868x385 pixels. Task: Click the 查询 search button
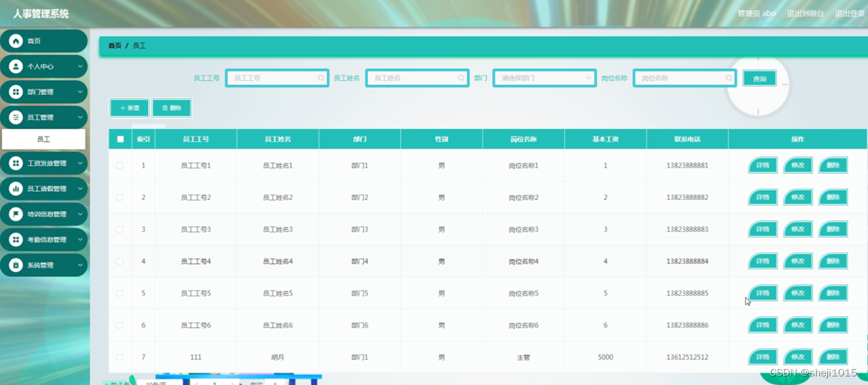click(759, 79)
